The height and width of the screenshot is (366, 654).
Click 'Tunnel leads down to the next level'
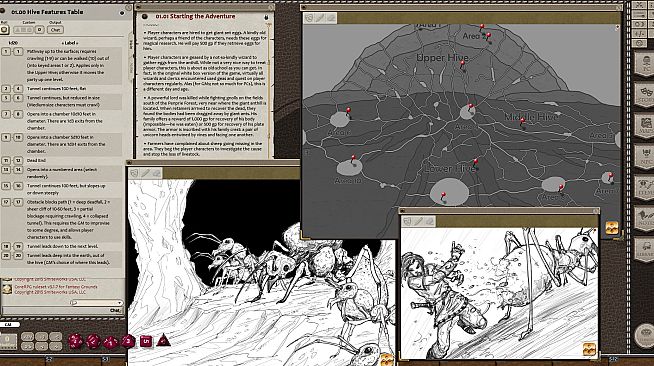(x=62, y=246)
